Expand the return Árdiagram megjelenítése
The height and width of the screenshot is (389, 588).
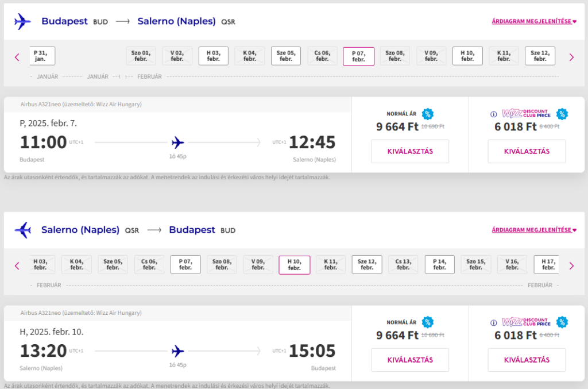point(534,230)
